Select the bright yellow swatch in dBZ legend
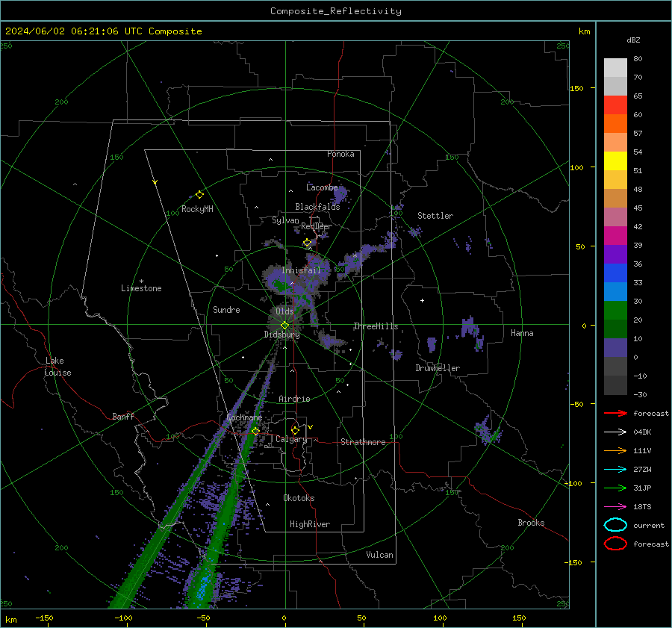 pos(615,161)
